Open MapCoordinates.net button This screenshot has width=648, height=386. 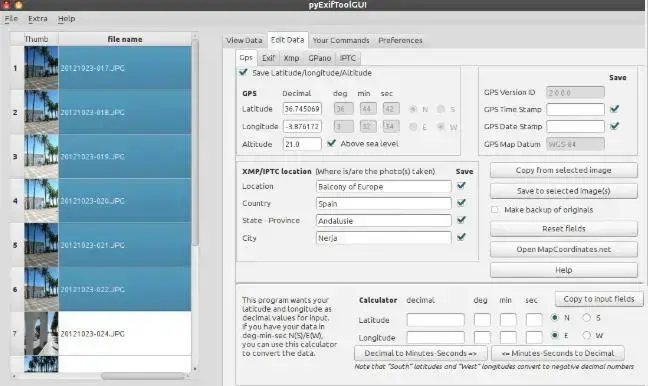[x=564, y=249]
